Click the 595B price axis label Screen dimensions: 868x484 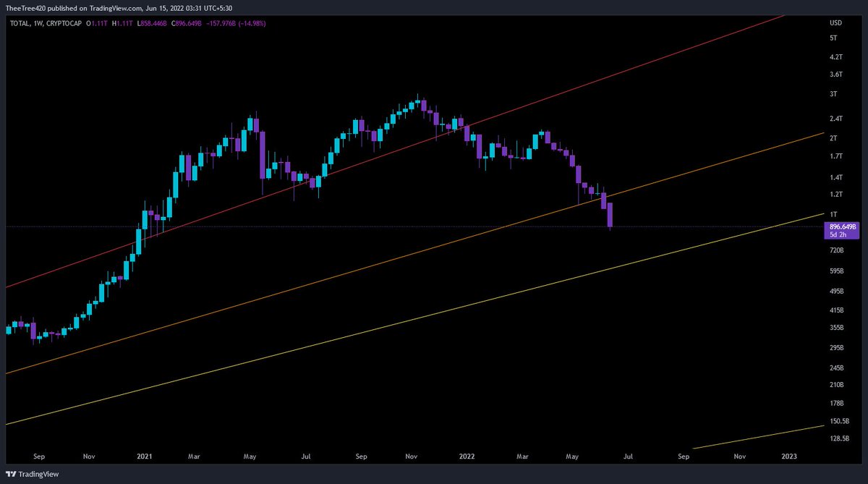(x=836, y=271)
